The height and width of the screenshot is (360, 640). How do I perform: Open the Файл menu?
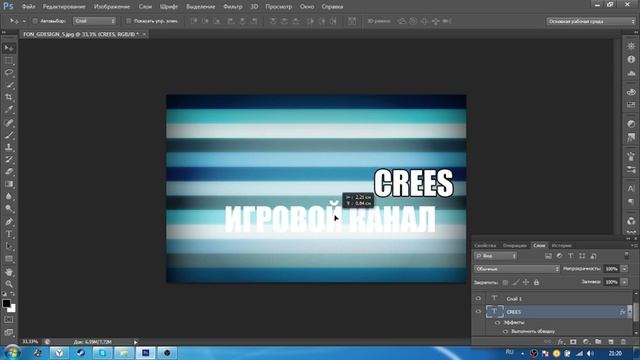28,7
